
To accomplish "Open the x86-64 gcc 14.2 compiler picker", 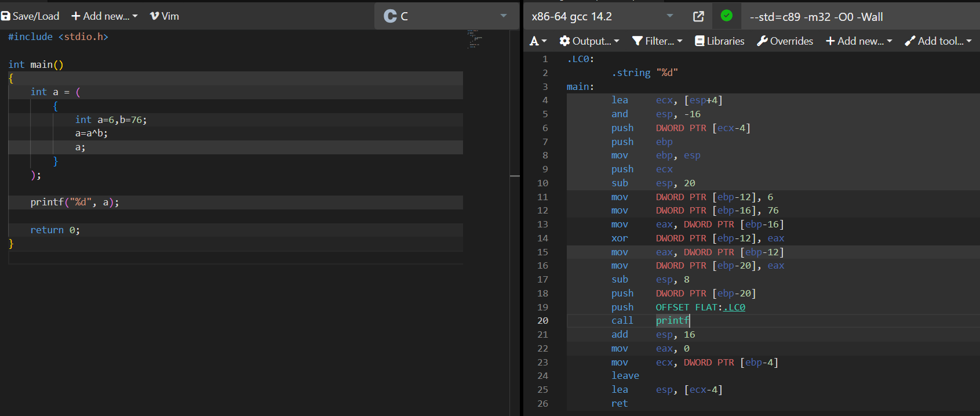I will [x=602, y=16].
